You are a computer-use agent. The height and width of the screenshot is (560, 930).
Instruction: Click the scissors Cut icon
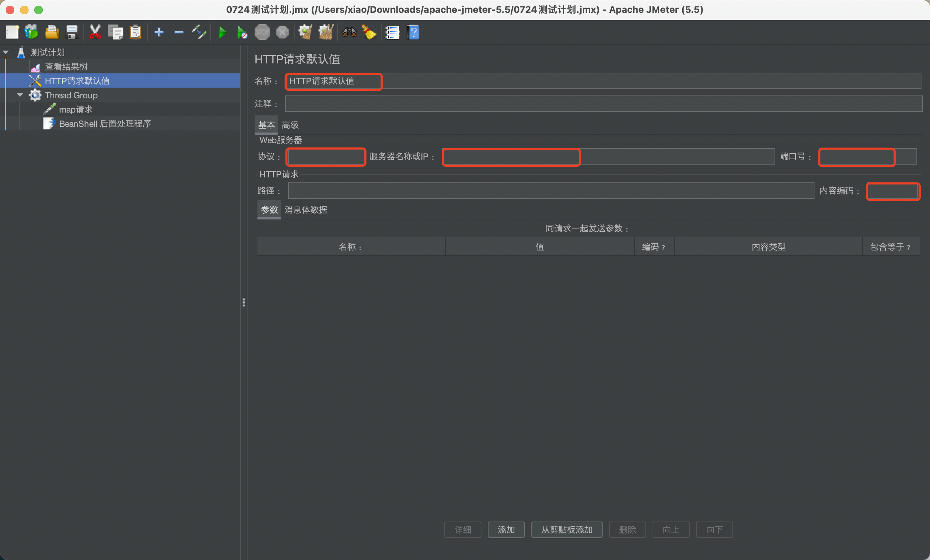[95, 32]
